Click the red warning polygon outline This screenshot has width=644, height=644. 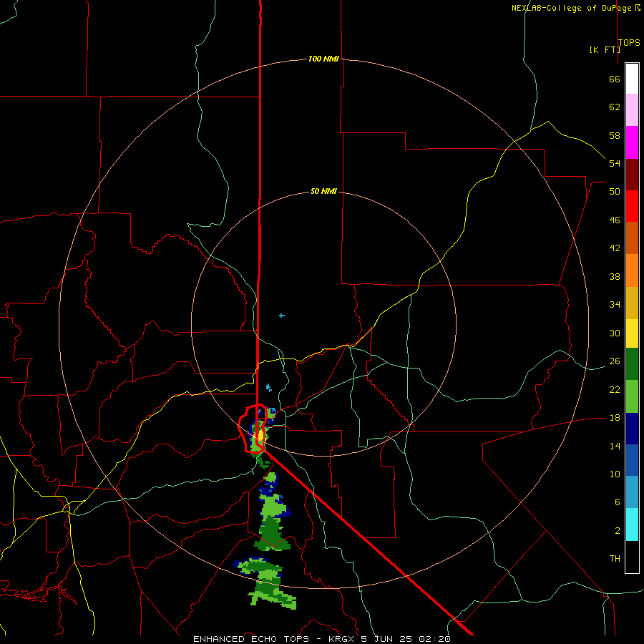coord(253,429)
